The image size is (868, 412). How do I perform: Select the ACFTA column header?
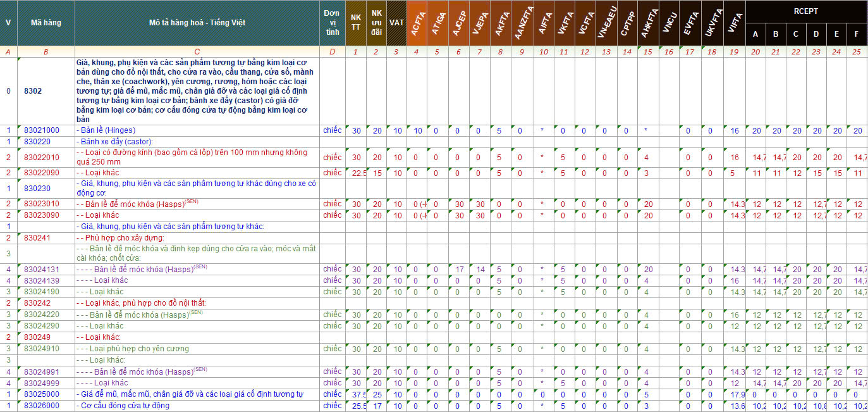tap(417, 23)
